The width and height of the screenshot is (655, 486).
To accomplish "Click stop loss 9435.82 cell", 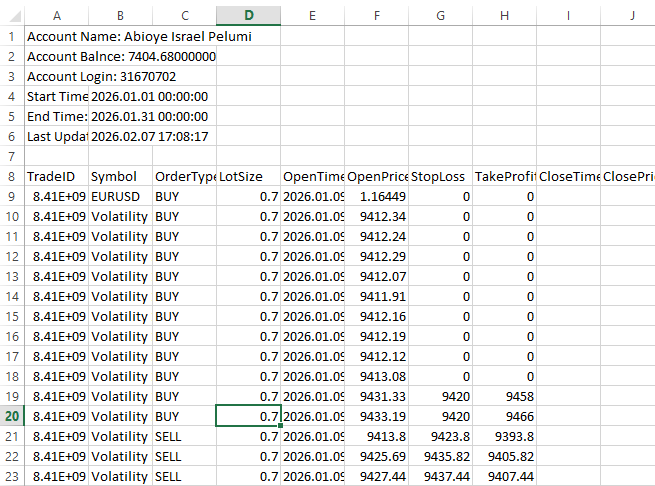I will click(x=440, y=457).
